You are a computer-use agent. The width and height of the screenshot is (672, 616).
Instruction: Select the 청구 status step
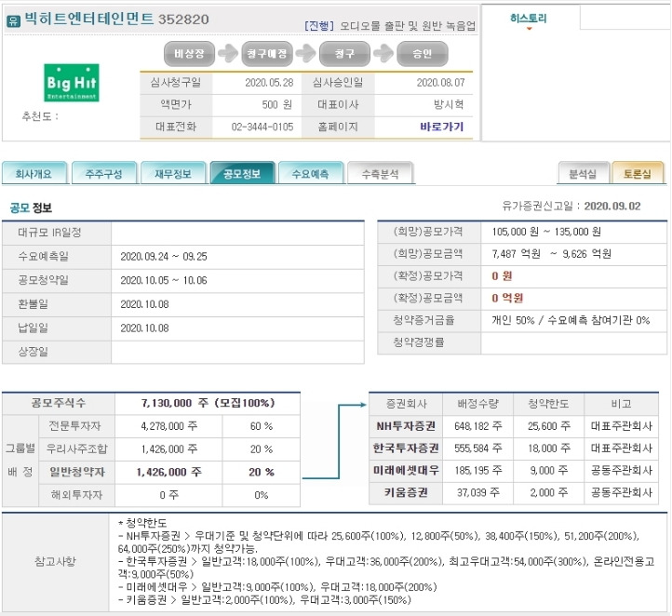click(344, 54)
